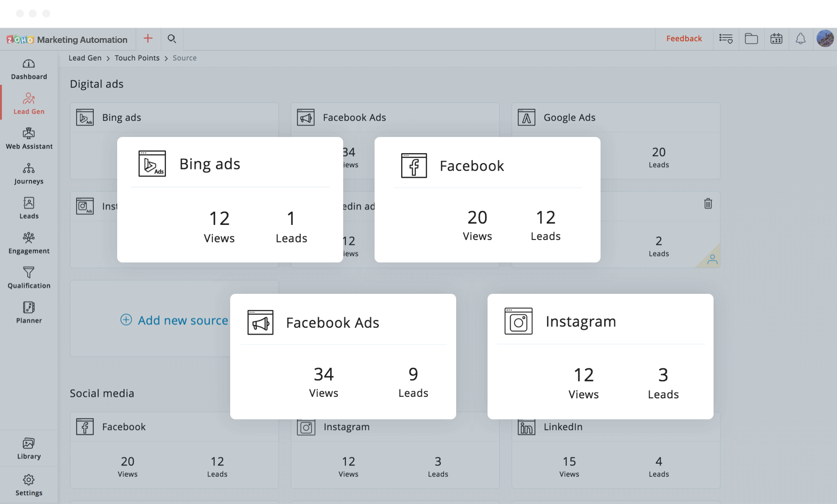Open Settings gear in sidebar
The width and height of the screenshot is (837, 504).
coord(29,485)
